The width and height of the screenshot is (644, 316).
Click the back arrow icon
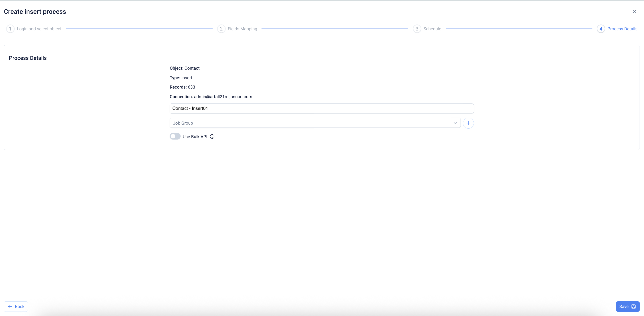coord(10,306)
